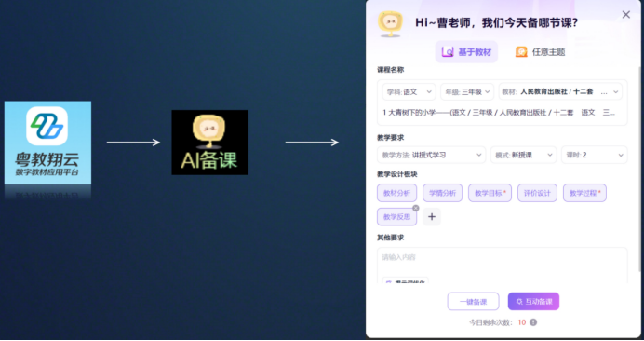Click the mascot avatar beside the greeting

pyautogui.click(x=390, y=23)
